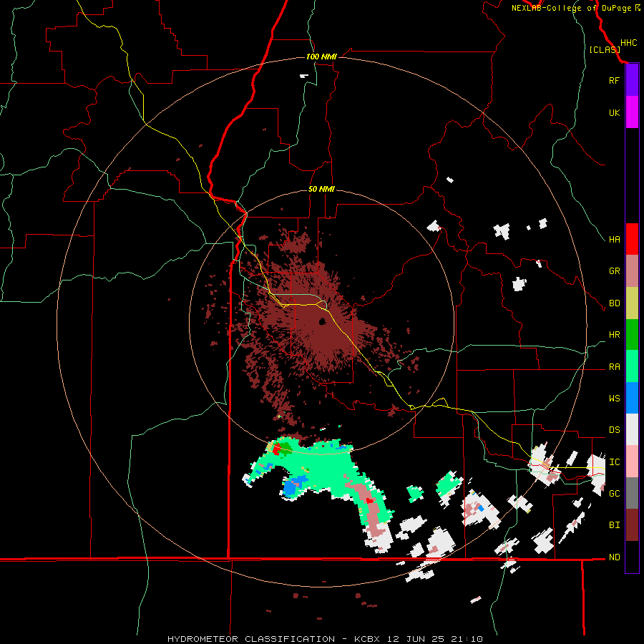The image size is (644, 644).
Task: Click the HA legend label
Action: [614, 239]
